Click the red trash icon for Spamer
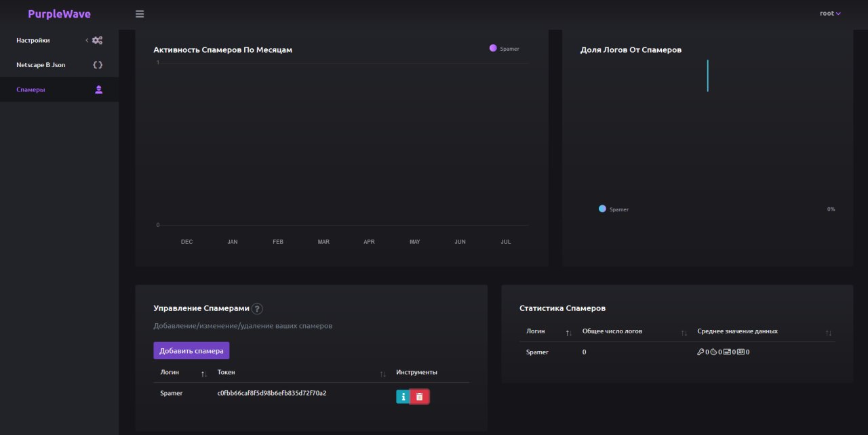868x435 pixels. (x=419, y=396)
